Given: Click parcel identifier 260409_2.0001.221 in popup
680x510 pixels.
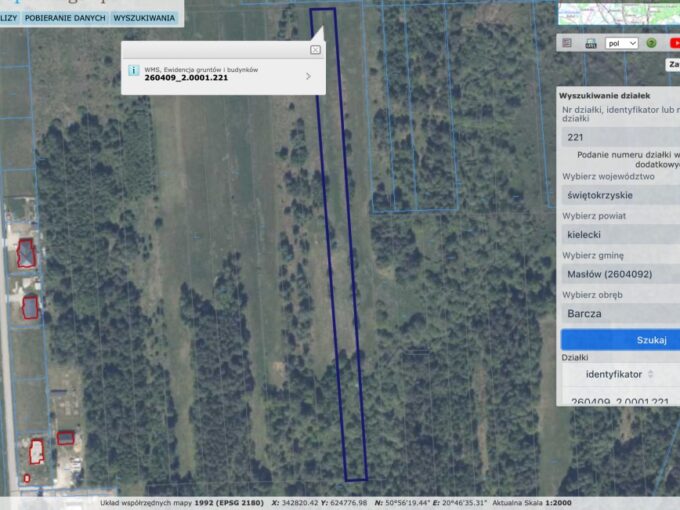Looking at the screenshot, I should (x=186, y=78).
